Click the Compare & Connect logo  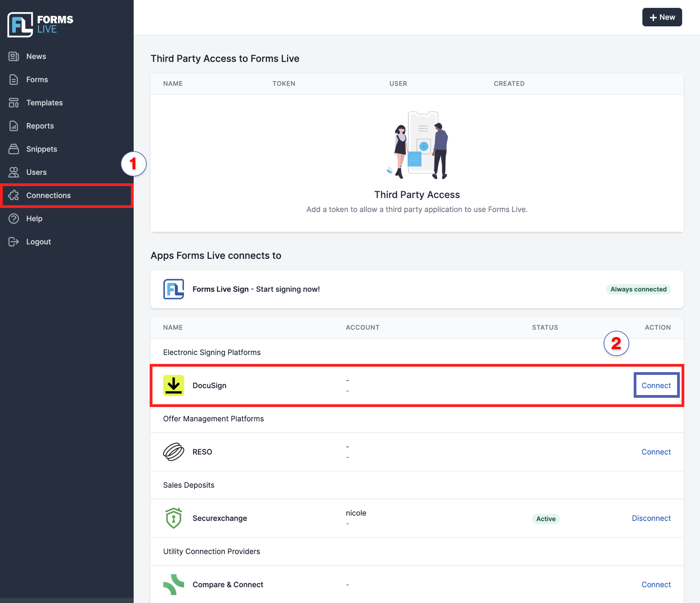(x=174, y=585)
